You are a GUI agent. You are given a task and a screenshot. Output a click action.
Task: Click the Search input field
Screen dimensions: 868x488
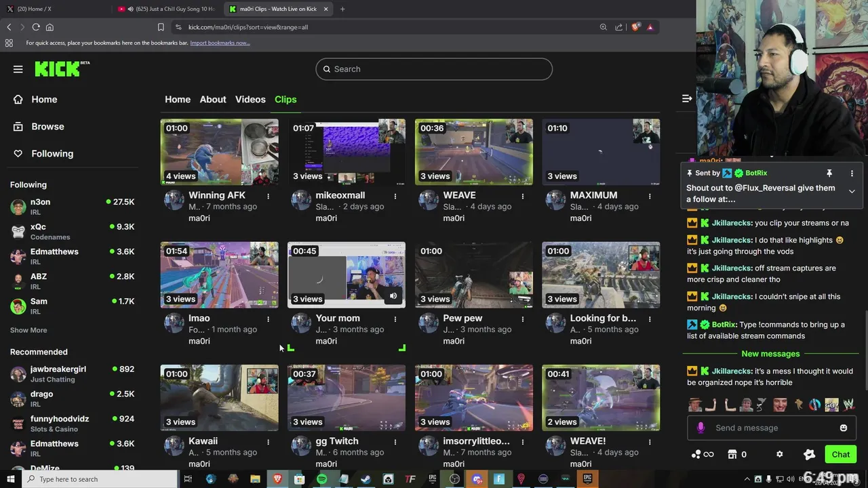tap(434, 69)
